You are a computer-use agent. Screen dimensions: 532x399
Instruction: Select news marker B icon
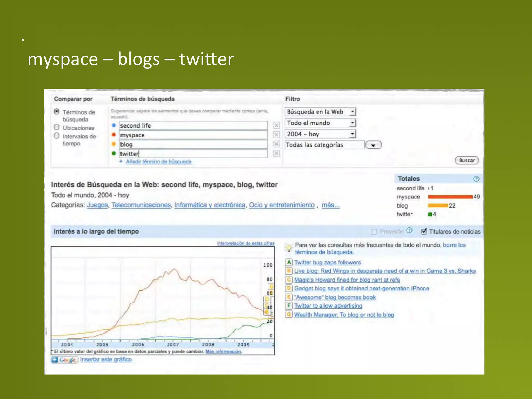coord(289,271)
